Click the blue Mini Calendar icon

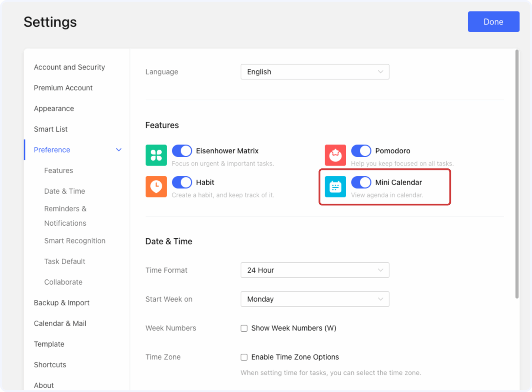pos(335,187)
